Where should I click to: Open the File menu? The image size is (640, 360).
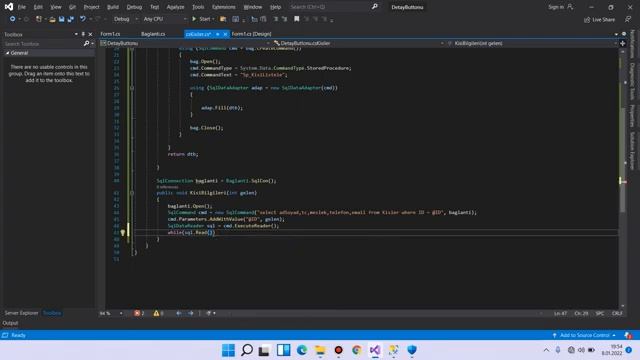(x=22, y=7)
